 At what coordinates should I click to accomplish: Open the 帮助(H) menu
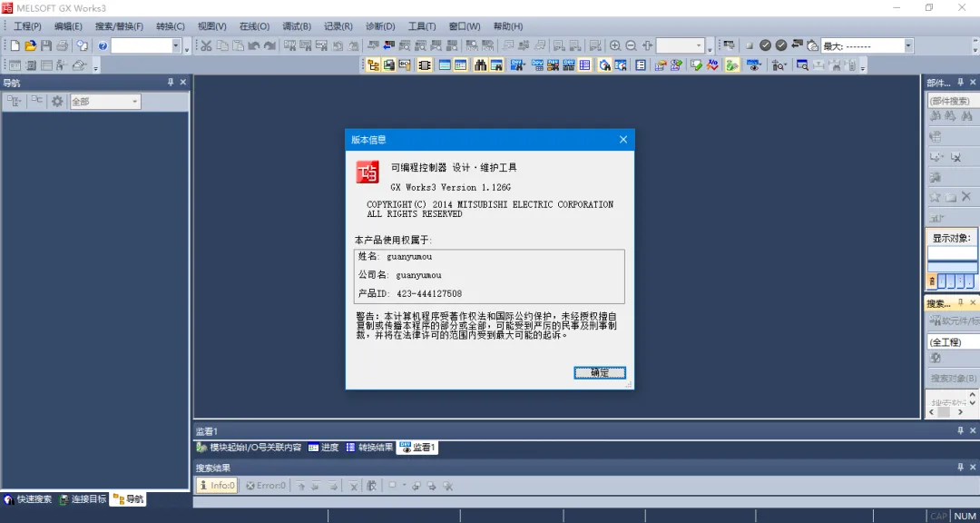[508, 26]
